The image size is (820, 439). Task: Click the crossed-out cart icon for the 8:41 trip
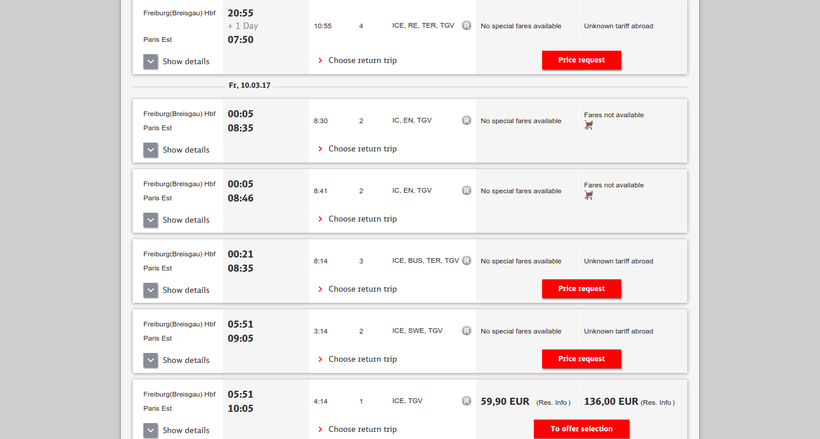589,195
